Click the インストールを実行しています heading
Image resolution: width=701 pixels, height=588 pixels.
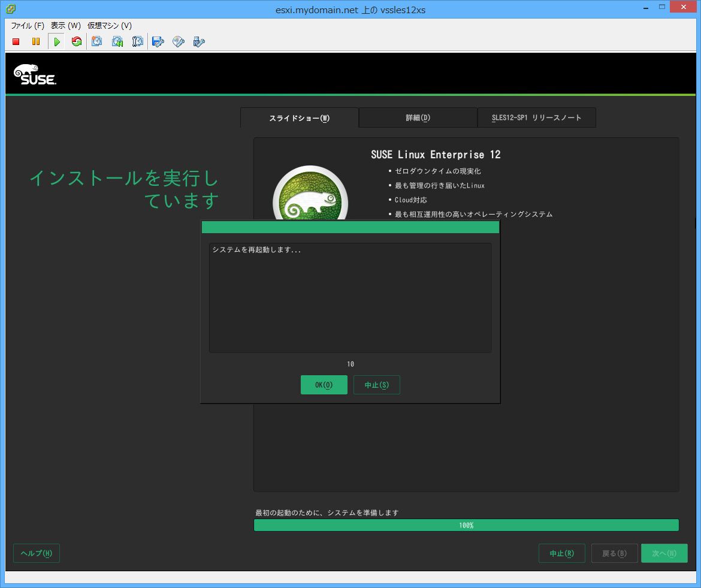pyautogui.click(x=124, y=189)
